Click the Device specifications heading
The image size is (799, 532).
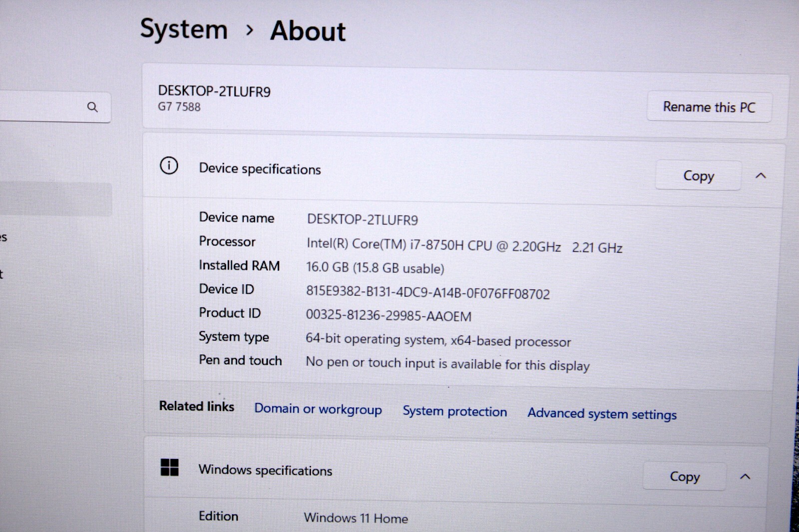tap(260, 169)
